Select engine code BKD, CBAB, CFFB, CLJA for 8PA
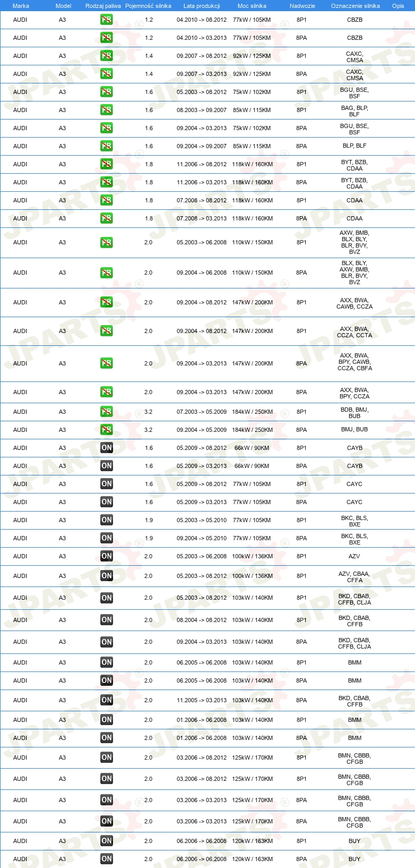415x868 pixels. (355, 643)
